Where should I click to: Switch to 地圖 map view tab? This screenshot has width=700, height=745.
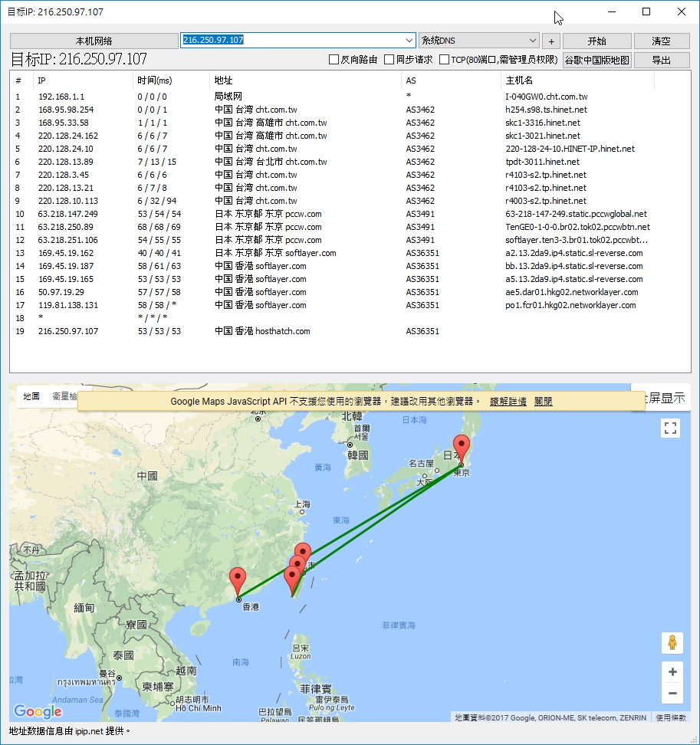tap(31, 396)
